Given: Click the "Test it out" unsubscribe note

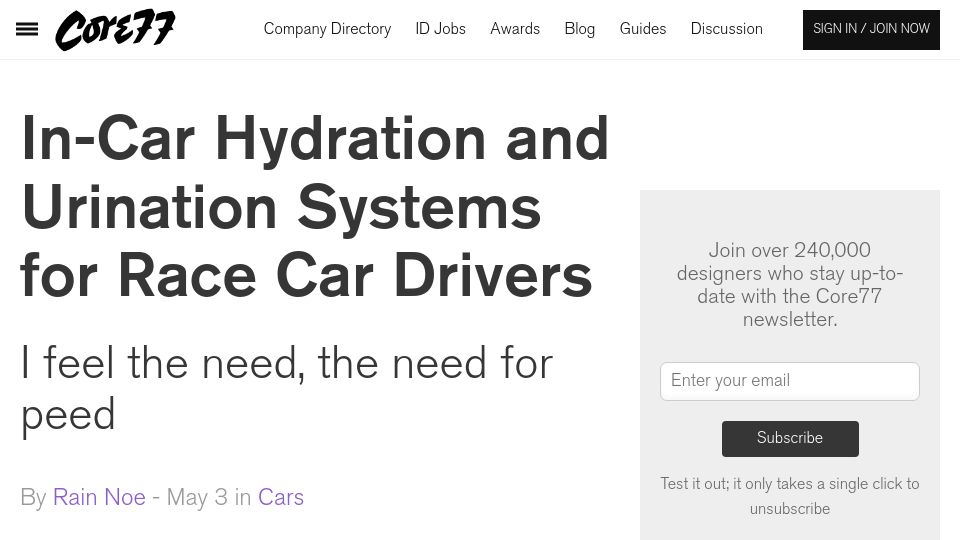Looking at the screenshot, I should point(790,496).
